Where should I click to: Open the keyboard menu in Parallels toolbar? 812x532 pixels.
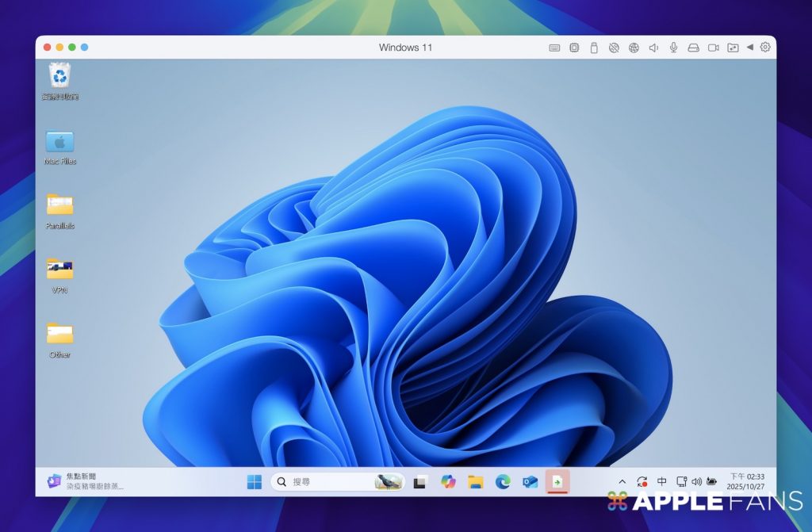pyautogui.click(x=554, y=48)
